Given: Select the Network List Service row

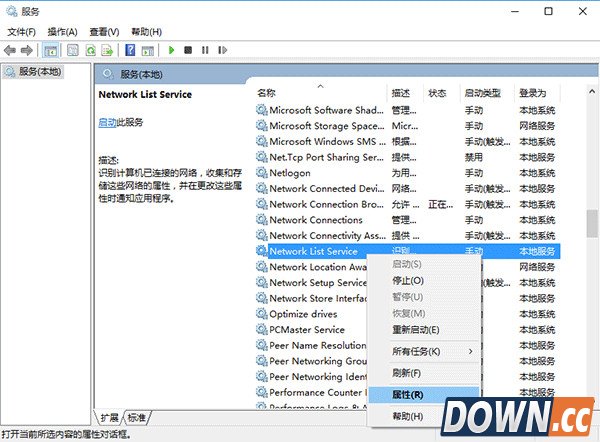Looking at the screenshot, I should (x=408, y=251).
